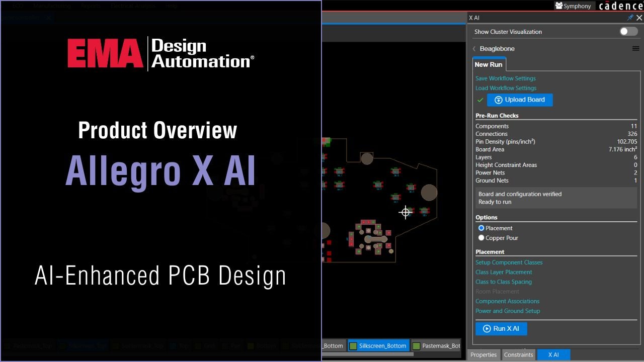Open the hamburger menu beside Beaglebone
Screen dimensions: 644x362
pyautogui.click(x=635, y=49)
